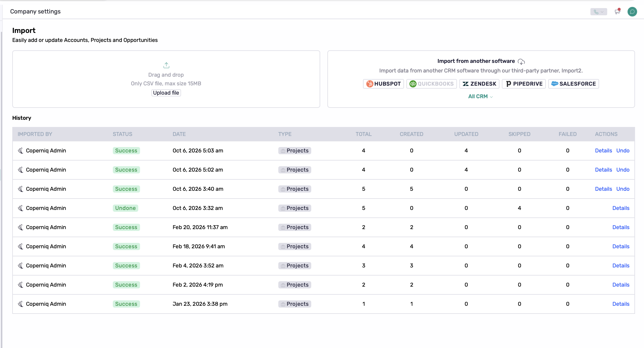Viewport: 644px width, 348px height.
Task: Open Details for Feb 2 import
Action: pyautogui.click(x=621, y=285)
